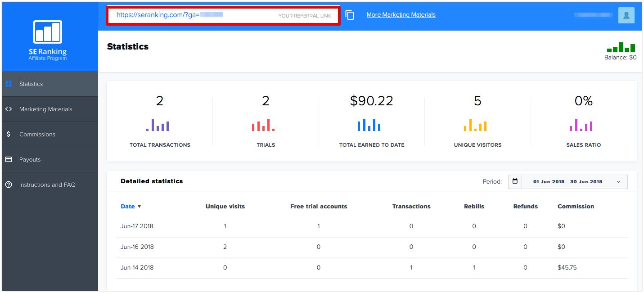The image size is (644, 293).
Task: Click the green Balance bar chart icon
Action: [x=621, y=47]
